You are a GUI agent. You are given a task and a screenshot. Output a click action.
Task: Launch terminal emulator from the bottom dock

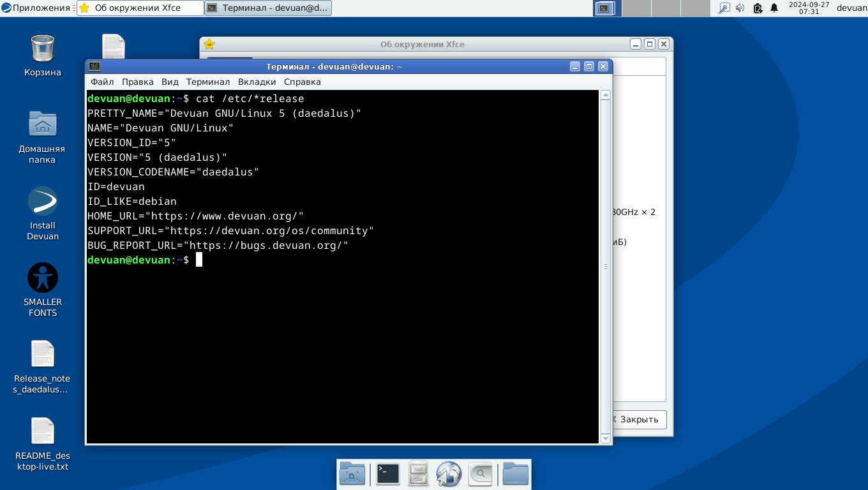coord(387,474)
